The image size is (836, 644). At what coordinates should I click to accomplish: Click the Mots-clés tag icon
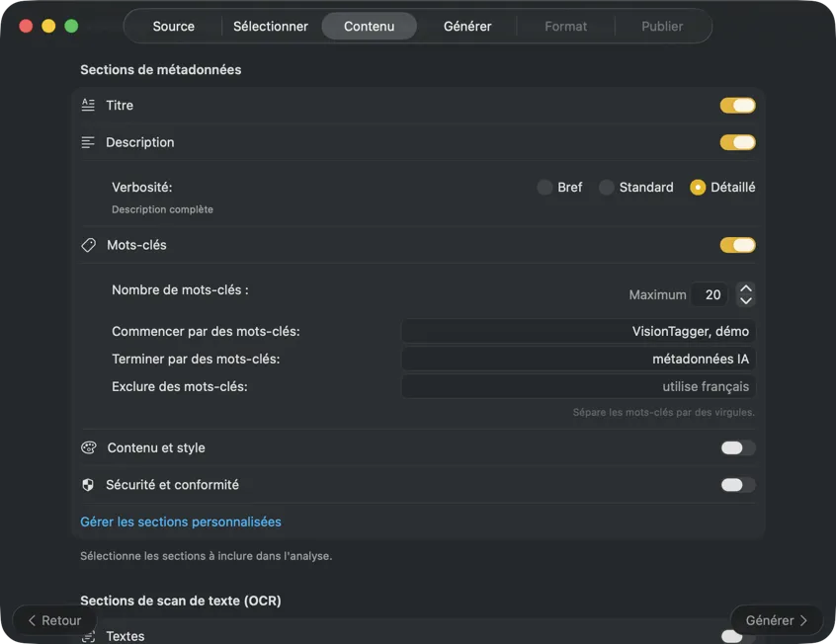click(88, 244)
